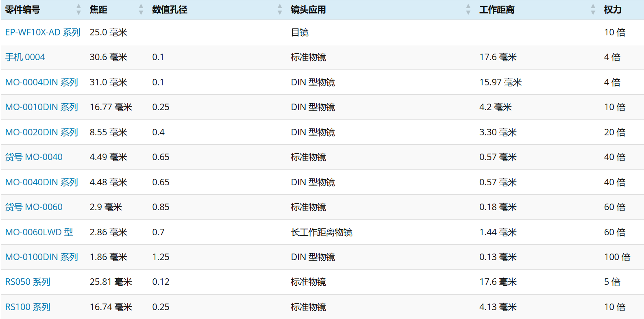Click MO-0020DIN 系列 link
644x319 pixels.
(x=41, y=132)
